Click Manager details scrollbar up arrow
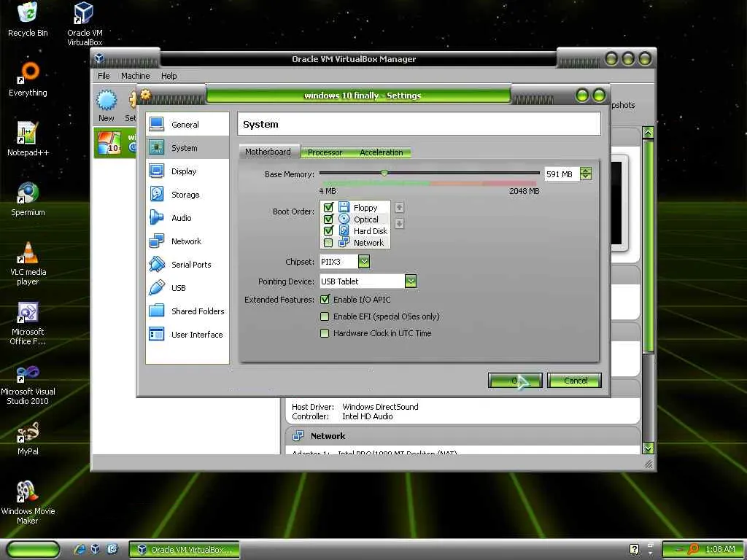Screen dimensions: 747x560 (648, 133)
